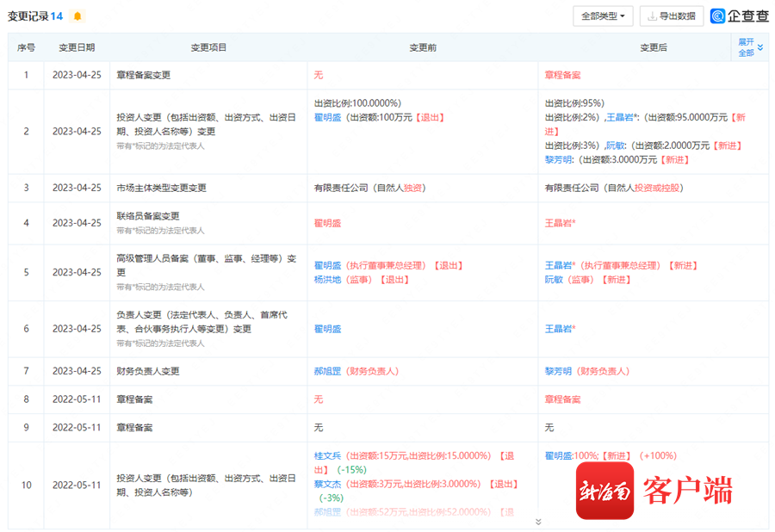Click 无 in row 9 变更后 column
Screen dimensions: 775x532
click(x=549, y=428)
